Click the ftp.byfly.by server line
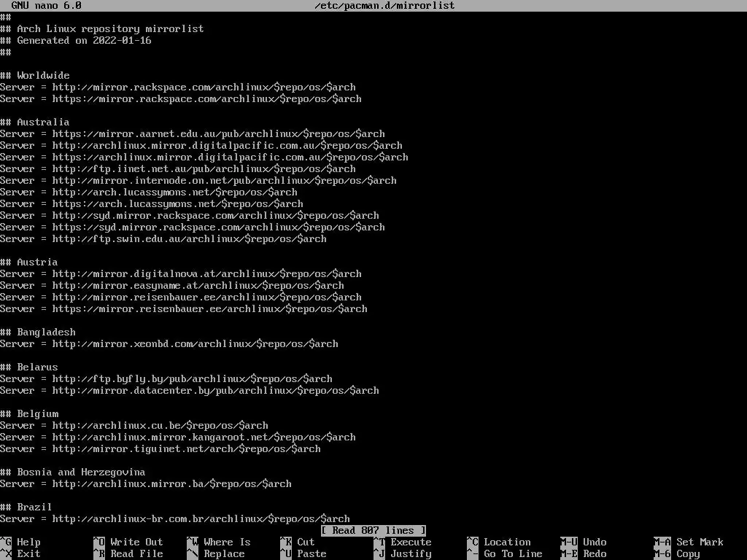 click(x=166, y=378)
